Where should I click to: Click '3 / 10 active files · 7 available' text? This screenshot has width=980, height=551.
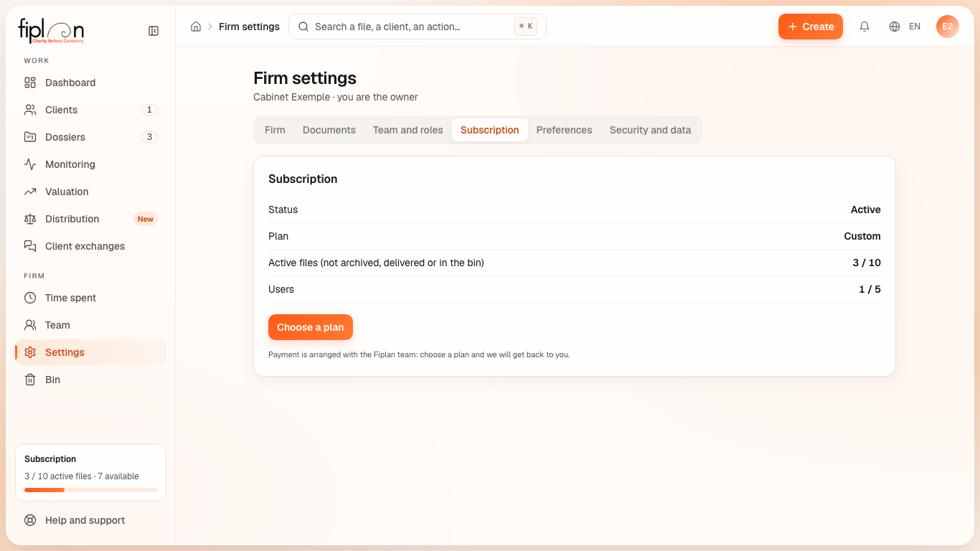(x=82, y=476)
